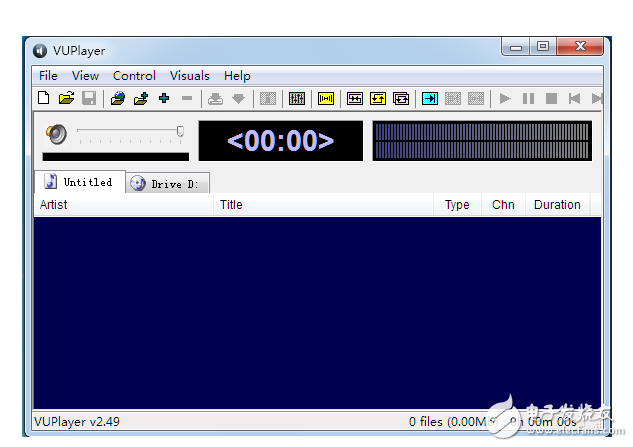Toggle the yellow crossfade toolbar button
Viewport: 633px width, 447px height.
326,98
